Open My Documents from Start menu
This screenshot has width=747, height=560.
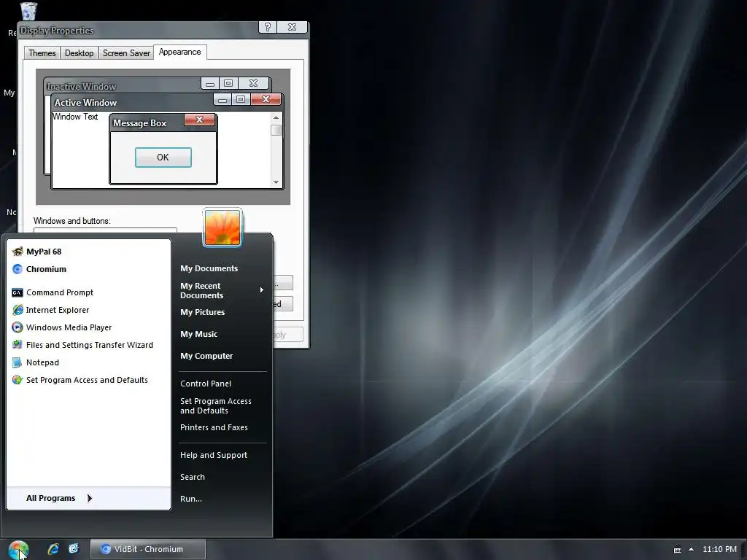click(209, 268)
